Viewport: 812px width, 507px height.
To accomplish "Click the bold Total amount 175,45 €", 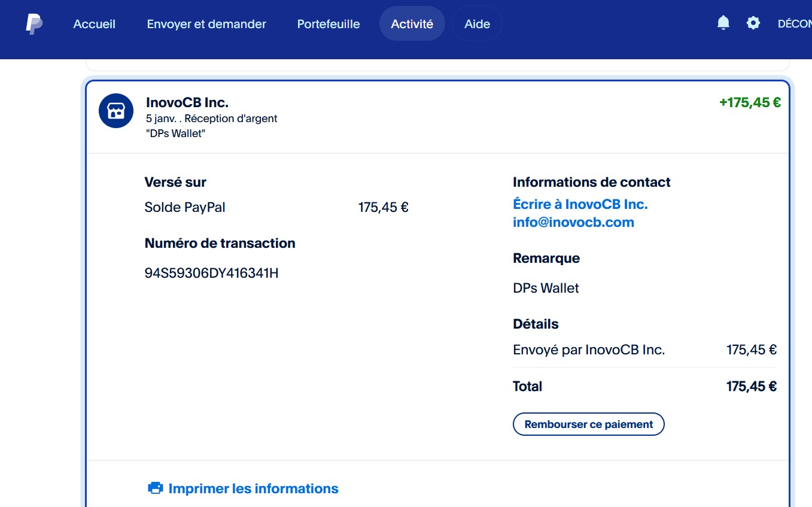I will [752, 387].
